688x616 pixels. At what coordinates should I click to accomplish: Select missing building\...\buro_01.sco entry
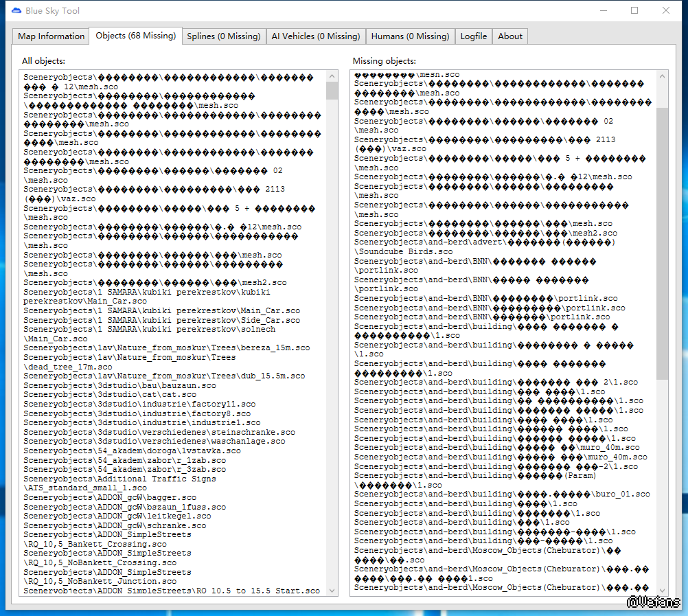coord(502,494)
